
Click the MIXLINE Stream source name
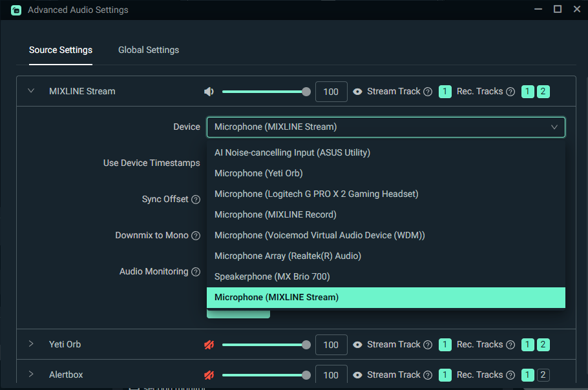point(82,92)
